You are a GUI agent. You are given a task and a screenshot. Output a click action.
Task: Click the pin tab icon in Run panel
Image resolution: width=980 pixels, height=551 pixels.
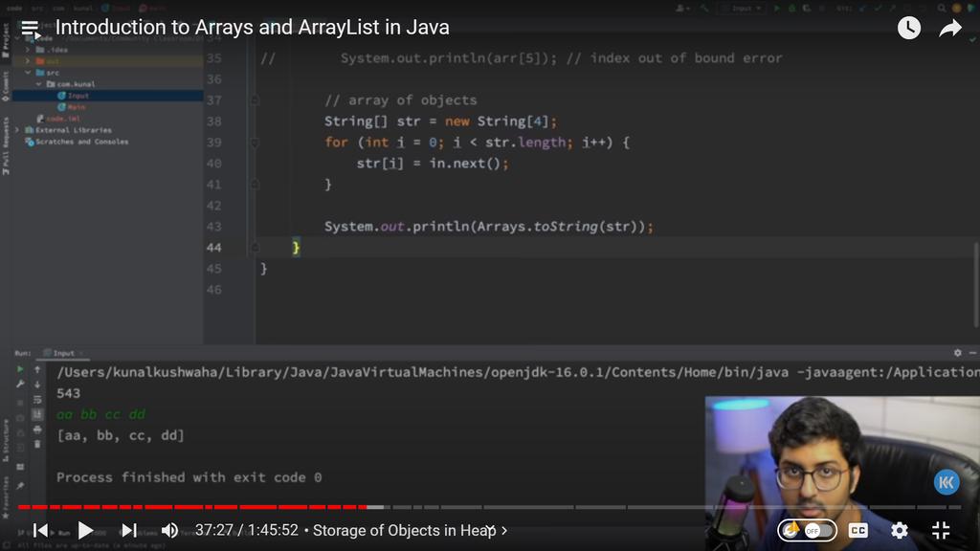tap(20, 485)
